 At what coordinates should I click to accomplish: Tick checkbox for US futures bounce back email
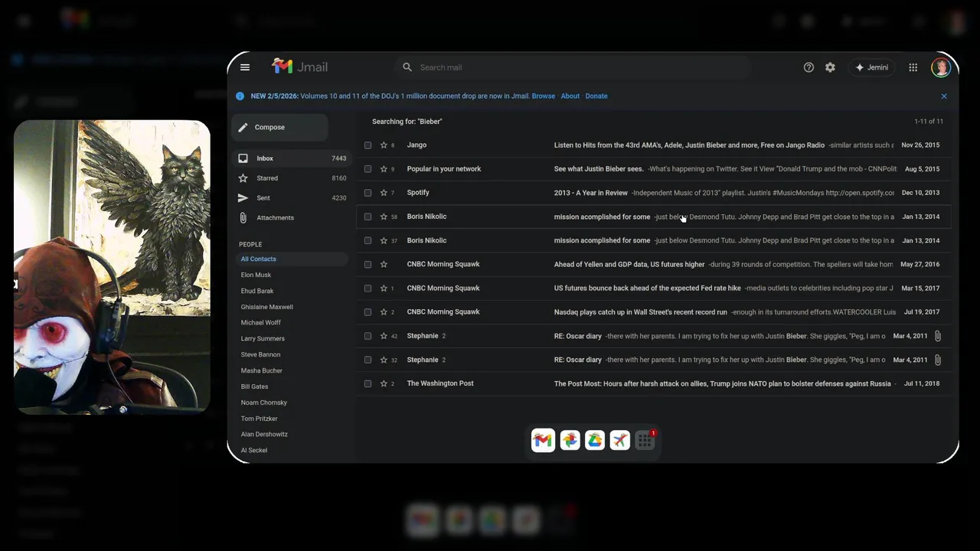pyautogui.click(x=368, y=289)
